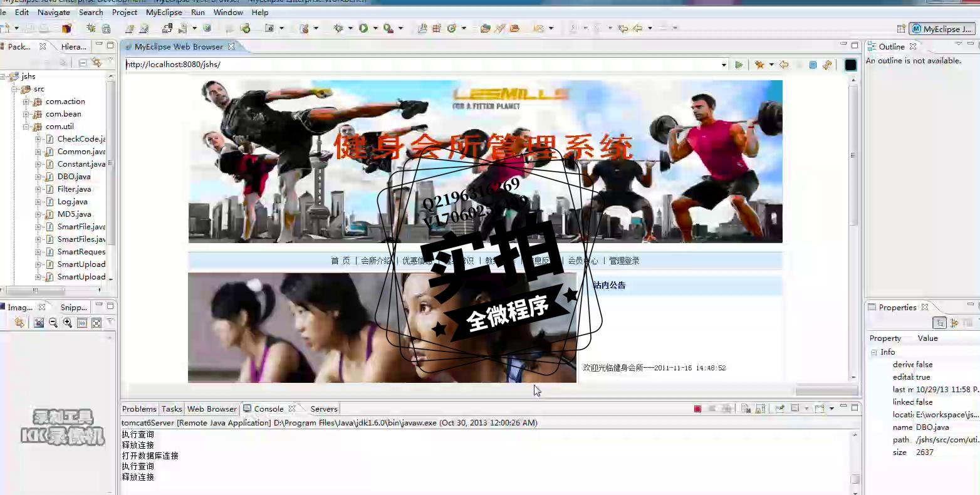Expand the com.action package
980x495 pixels.
pyautogui.click(x=26, y=102)
